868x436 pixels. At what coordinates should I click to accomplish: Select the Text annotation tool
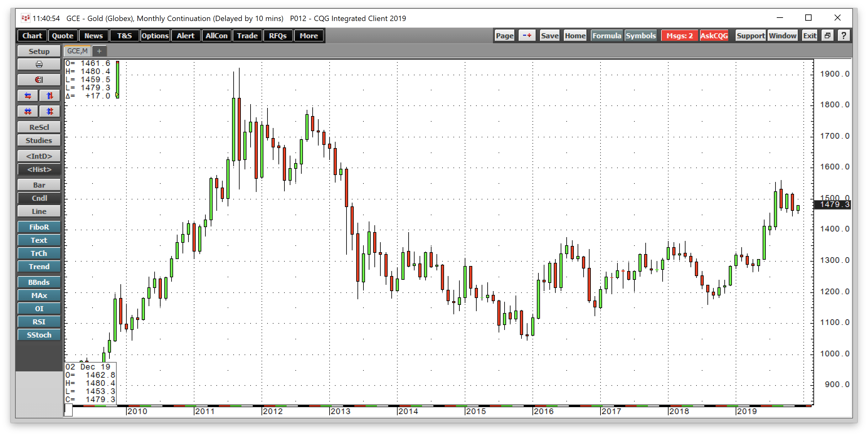[x=39, y=240]
